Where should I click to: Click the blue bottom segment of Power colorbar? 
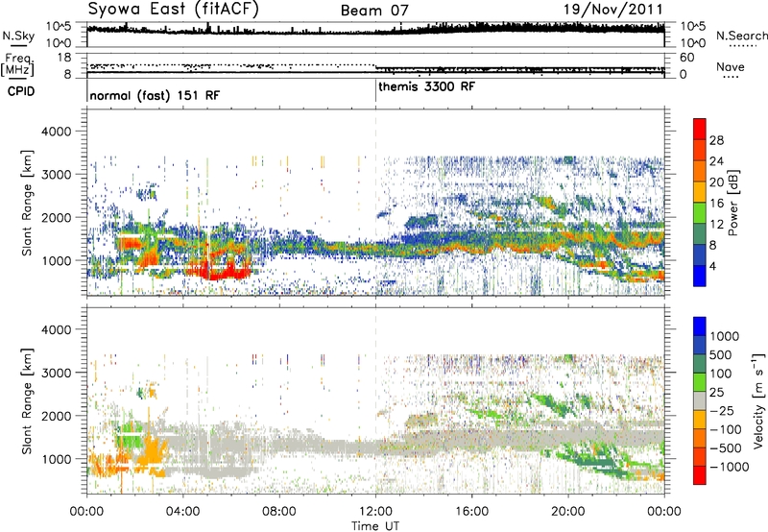pyautogui.click(x=700, y=277)
